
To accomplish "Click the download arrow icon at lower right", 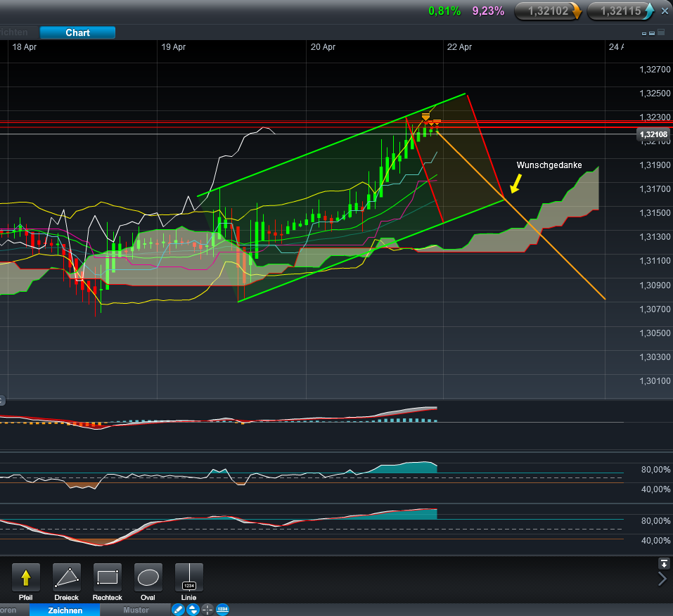I will (x=664, y=564).
